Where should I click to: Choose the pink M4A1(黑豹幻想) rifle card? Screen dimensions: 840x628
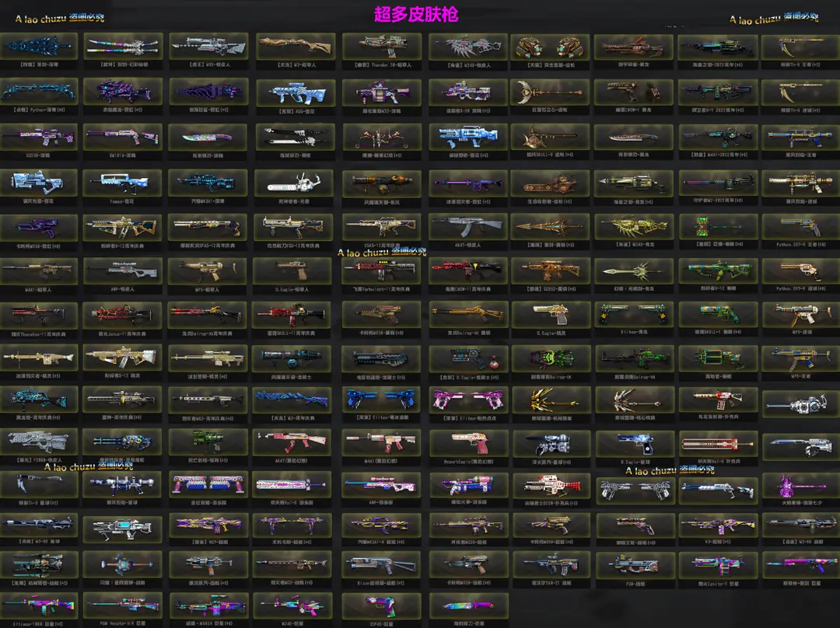381,443
